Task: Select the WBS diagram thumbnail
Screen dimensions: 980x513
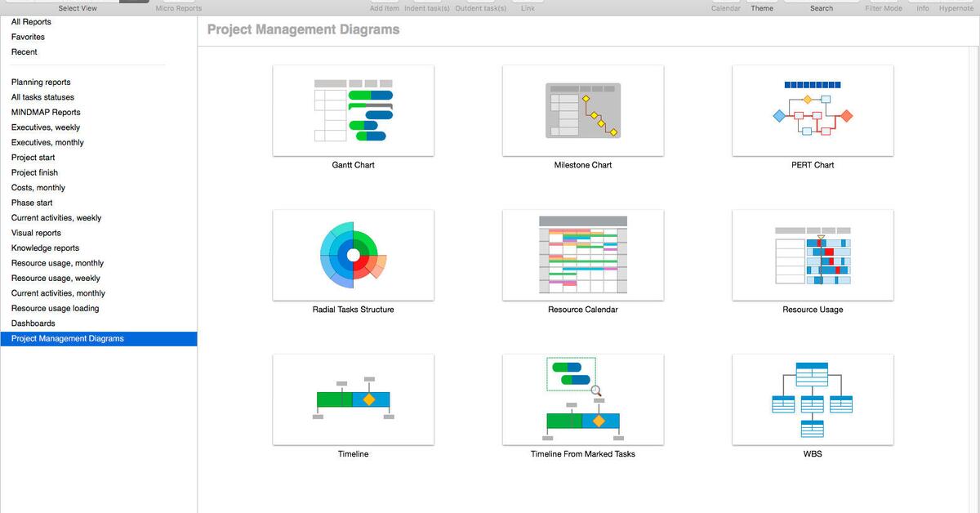Action: 813,399
